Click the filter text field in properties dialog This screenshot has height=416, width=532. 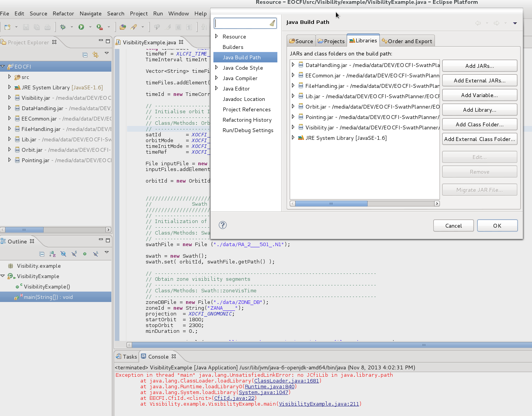(x=242, y=23)
